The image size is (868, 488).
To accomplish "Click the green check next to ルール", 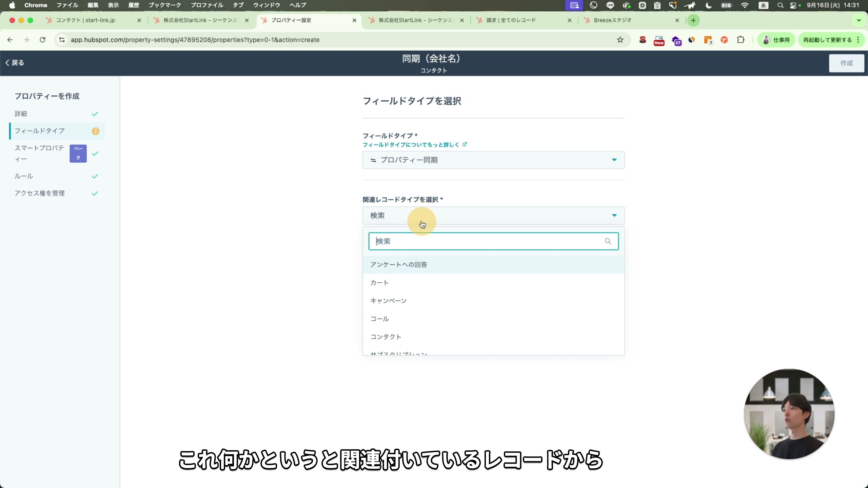I will 95,176.
